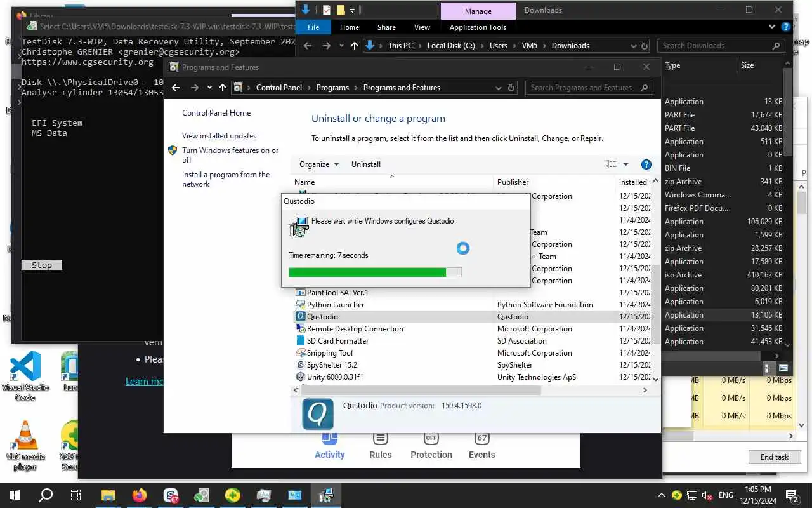Open the VLC media player desktop shortcut
The height and width of the screenshot is (508, 812).
(25, 446)
